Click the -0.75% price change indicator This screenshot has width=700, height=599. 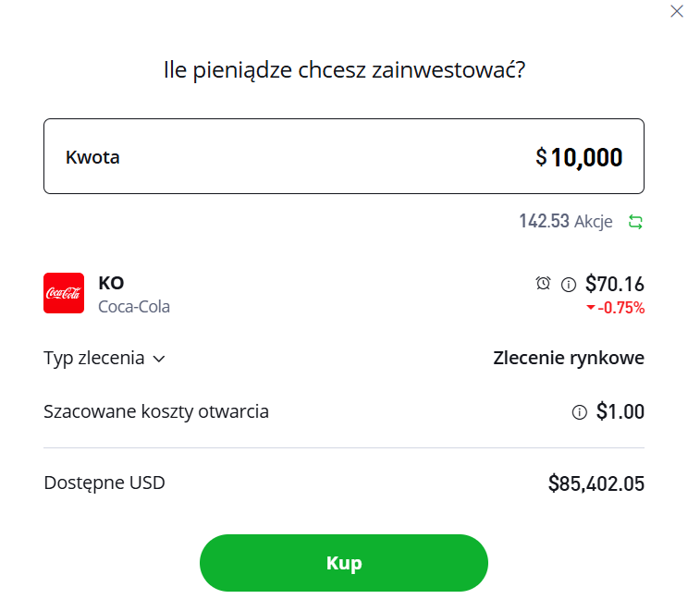point(616,308)
